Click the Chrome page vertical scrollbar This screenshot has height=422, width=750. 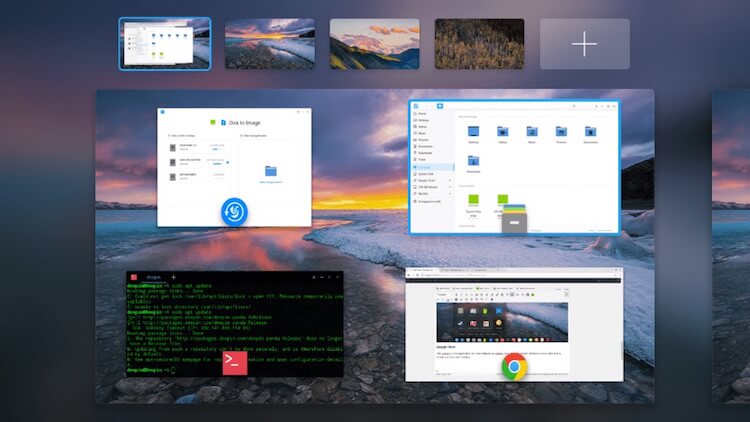(x=621, y=350)
